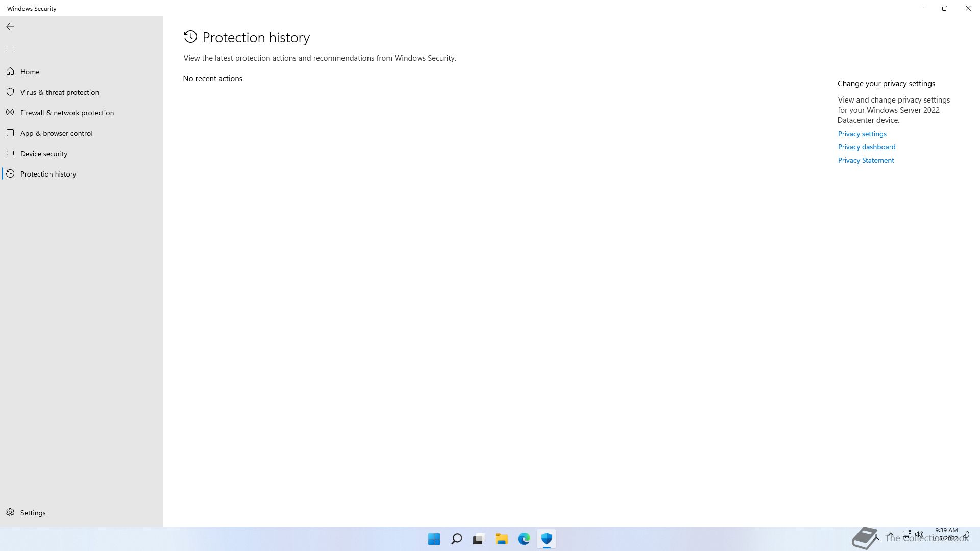This screenshot has height=551, width=980.
Task: Select Protection history in sidebar
Action: [48, 174]
